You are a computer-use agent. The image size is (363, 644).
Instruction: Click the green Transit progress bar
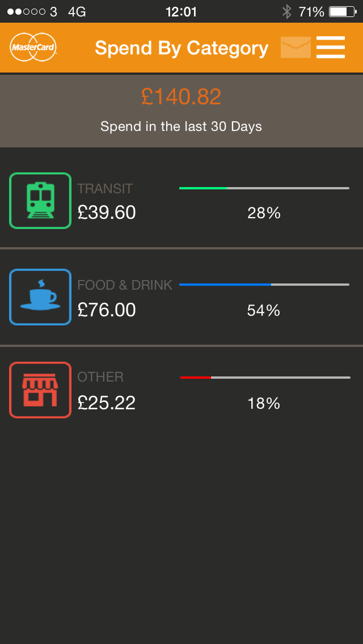[x=264, y=188]
